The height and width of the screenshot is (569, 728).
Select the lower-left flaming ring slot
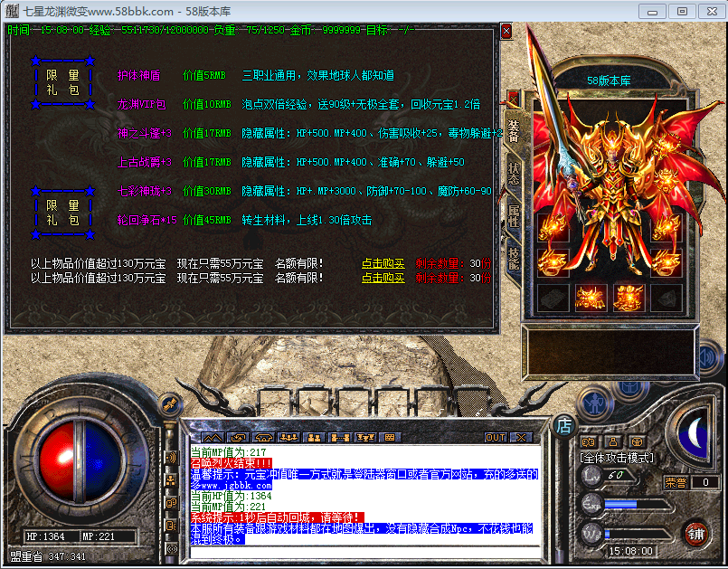coord(553,263)
